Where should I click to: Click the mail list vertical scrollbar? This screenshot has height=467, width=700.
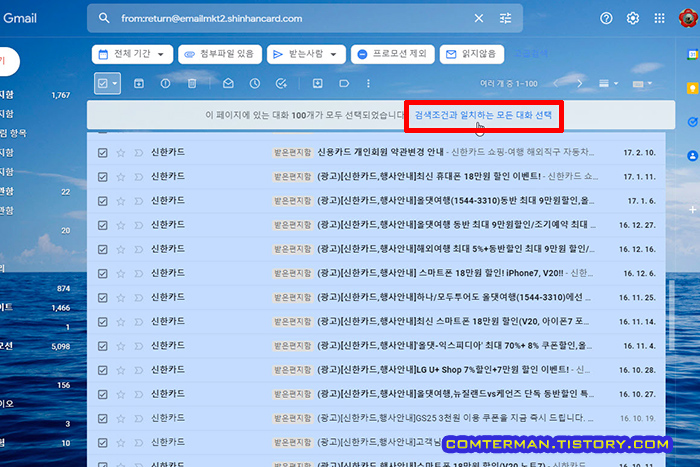click(671, 315)
